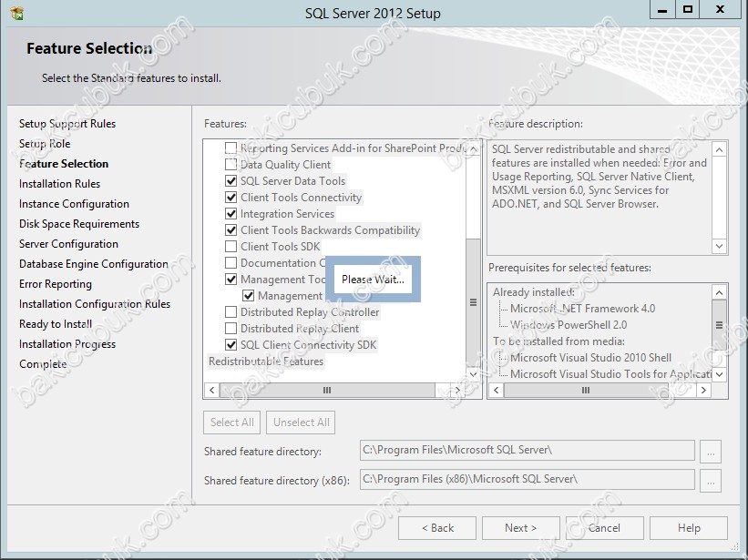Minimize the SQL Server 2012 Setup window
Screen dimensions: 748x560
[x=662, y=9]
